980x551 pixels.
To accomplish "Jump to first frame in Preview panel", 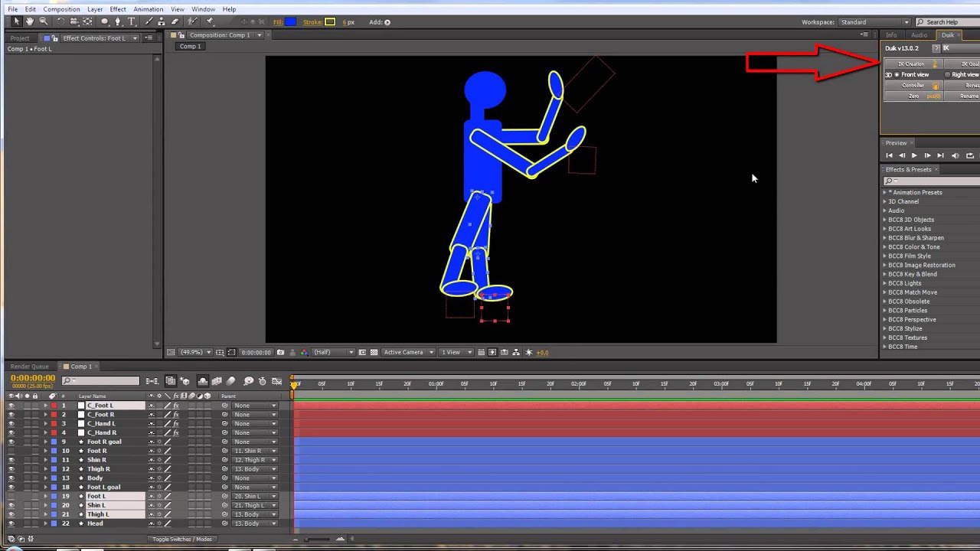I will (889, 155).
